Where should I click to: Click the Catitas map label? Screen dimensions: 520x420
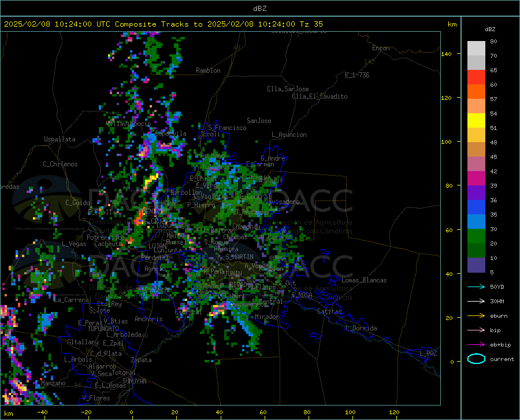330,311
